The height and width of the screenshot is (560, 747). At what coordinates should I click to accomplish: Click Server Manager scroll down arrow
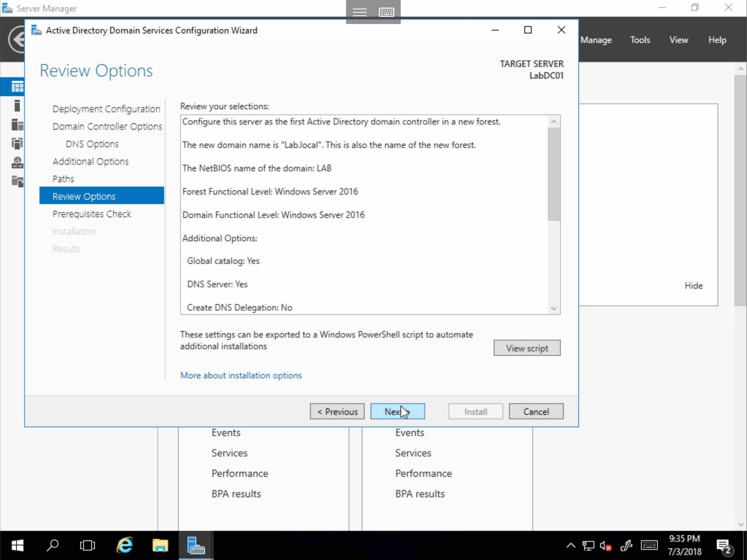(741, 525)
